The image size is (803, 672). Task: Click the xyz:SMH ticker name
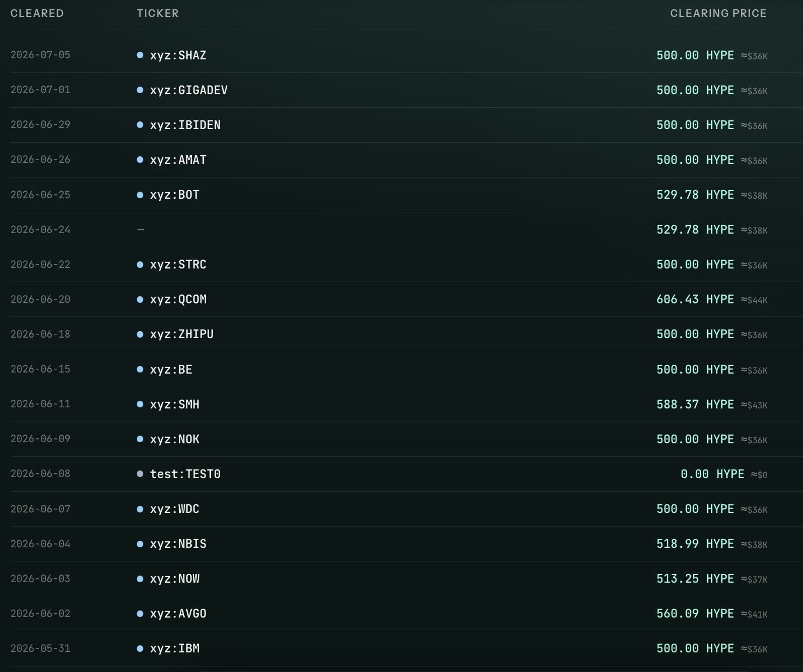click(x=174, y=405)
